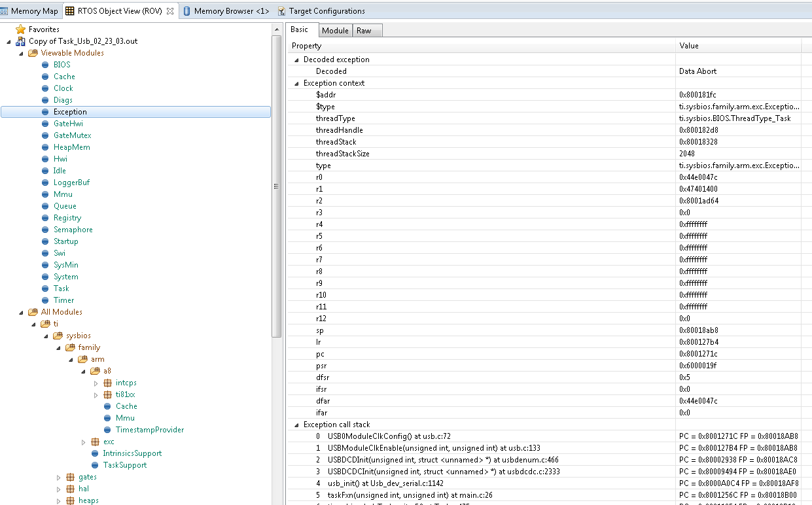This screenshot has width=812, height=505.
Task: Select the usb_init() at Usb_dev_serial.c:1142 entry
Action: 545,483
